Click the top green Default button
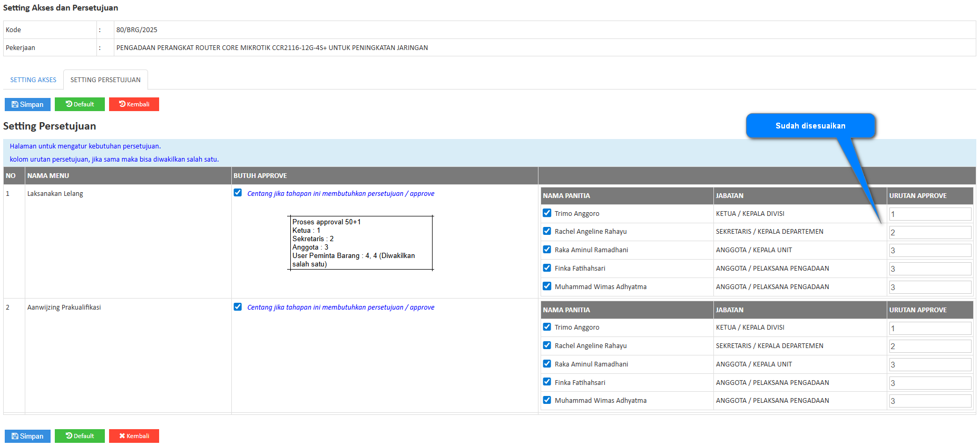The image size is (980, 446). pos(80,104)
